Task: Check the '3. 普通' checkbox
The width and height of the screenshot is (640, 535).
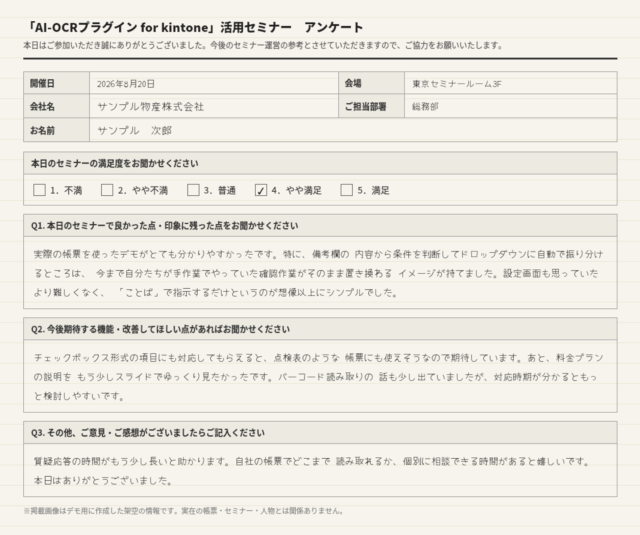Action: 193,190
